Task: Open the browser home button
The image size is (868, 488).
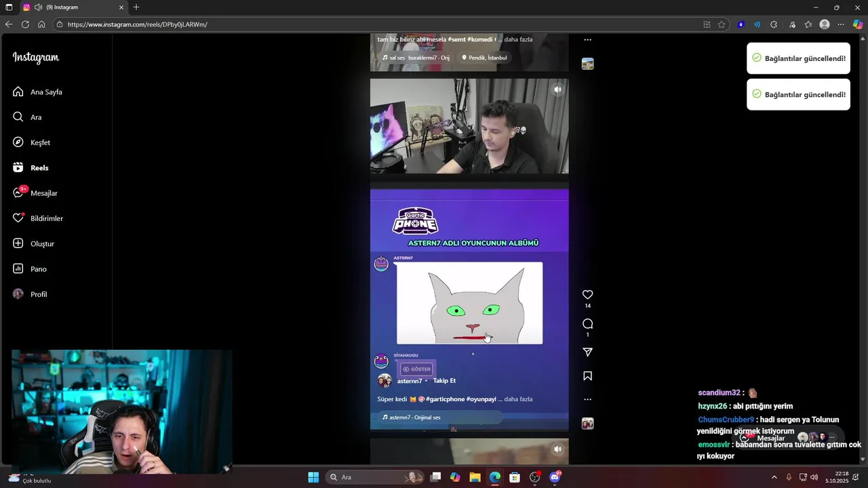Action: [x=41, y=24]
